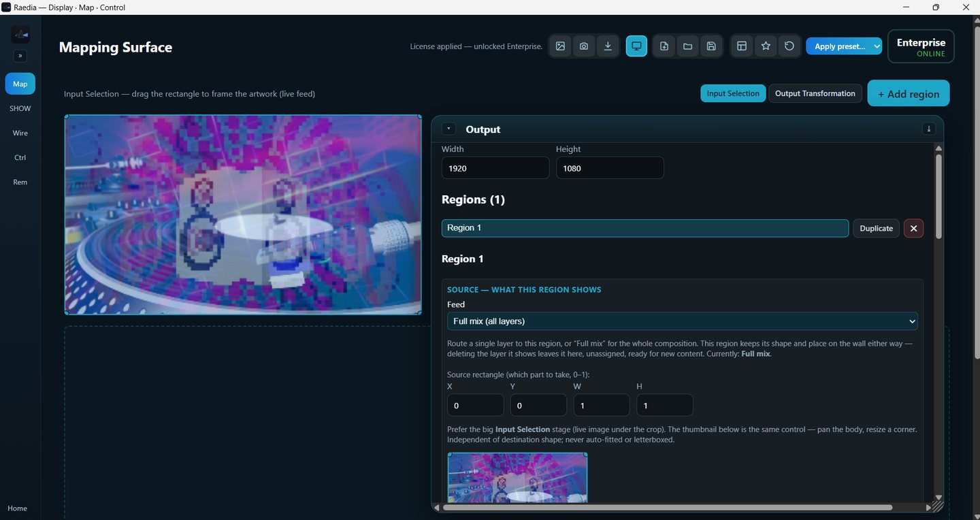This screenshot has height=520, width=980.
Task: Open the Rem sidebar section
Action: [x=20, y=182]
